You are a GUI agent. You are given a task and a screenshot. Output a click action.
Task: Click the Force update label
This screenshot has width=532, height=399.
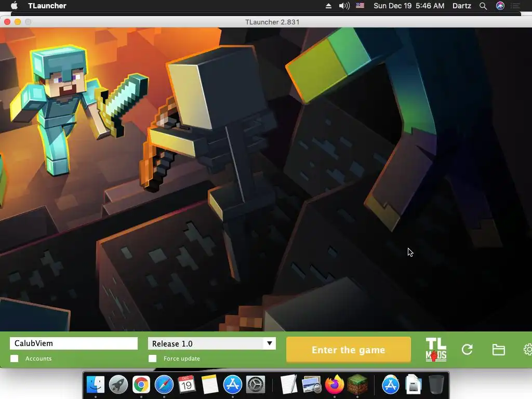tap(181, 358)
